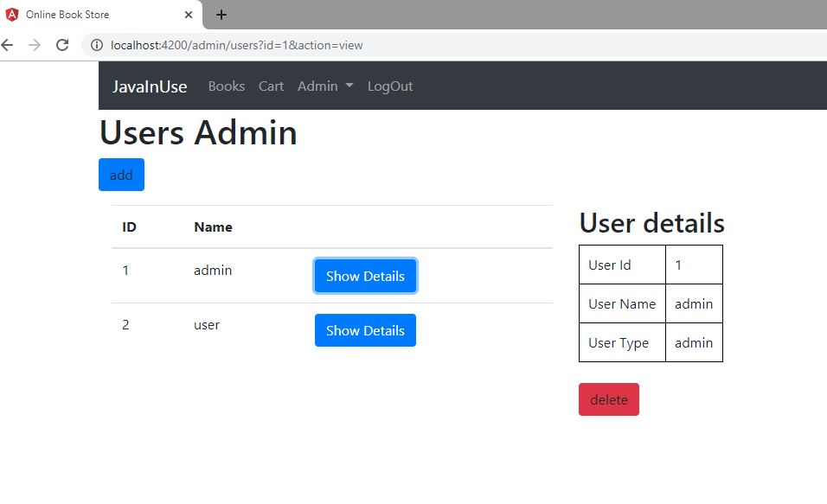This screenshot has height=504, width=827.
Task: Click the browser forward arrow
Action: coord(35,45)
